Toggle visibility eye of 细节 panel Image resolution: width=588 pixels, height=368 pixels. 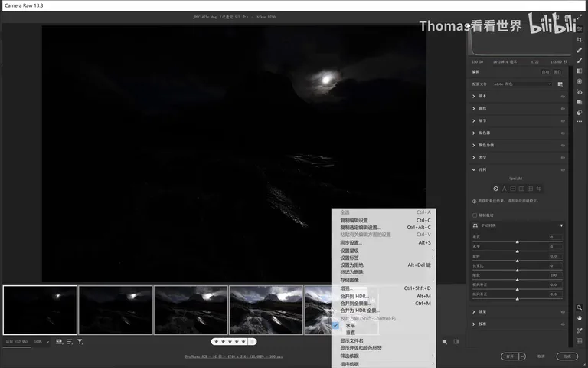[x=563, y=121]
